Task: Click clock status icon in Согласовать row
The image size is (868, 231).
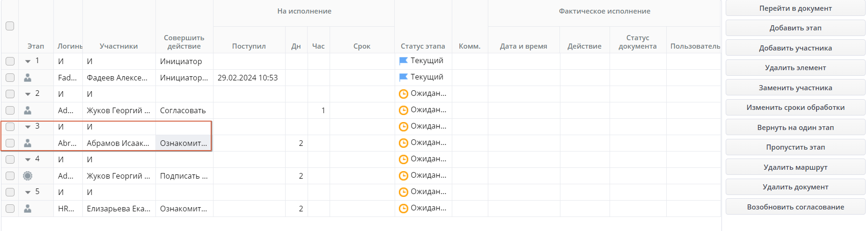Action: 403,110
